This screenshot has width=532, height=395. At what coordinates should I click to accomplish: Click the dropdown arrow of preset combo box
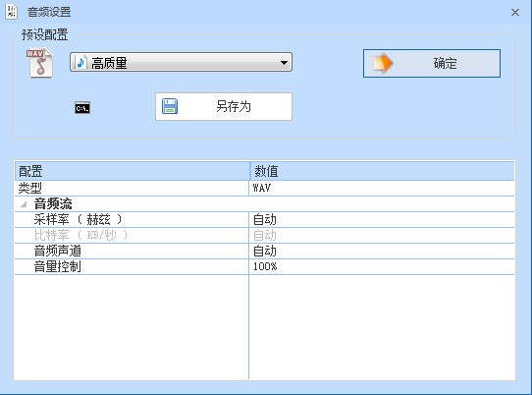pyautogui.click(x=284, y=63)
